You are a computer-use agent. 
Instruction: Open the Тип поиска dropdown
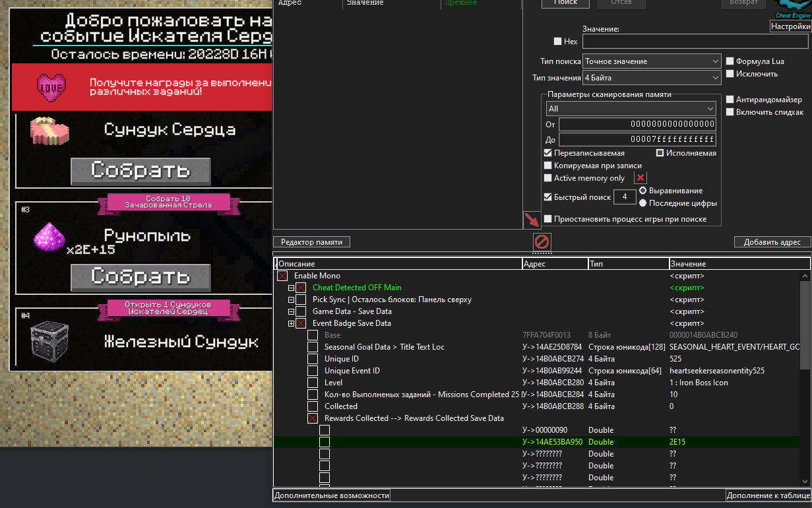pyautogui.click(x=652, y=61)
